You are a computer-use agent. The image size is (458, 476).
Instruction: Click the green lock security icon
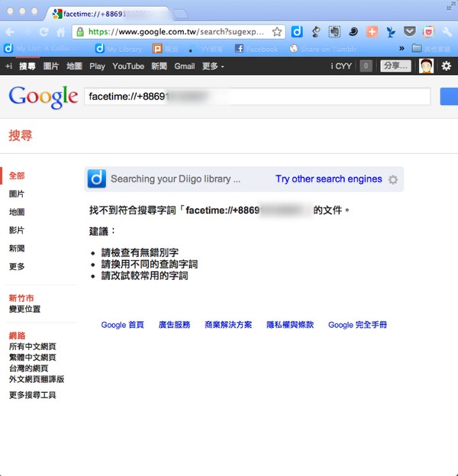80,32
